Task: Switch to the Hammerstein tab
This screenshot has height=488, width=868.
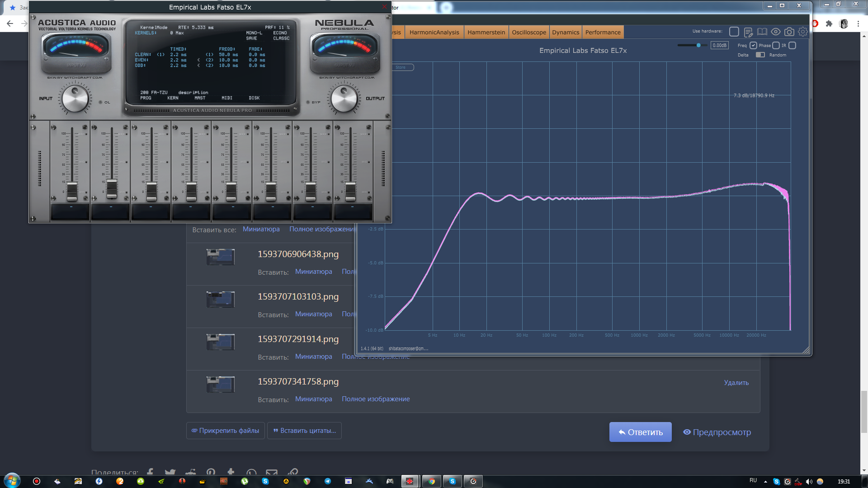Action: 486,32
